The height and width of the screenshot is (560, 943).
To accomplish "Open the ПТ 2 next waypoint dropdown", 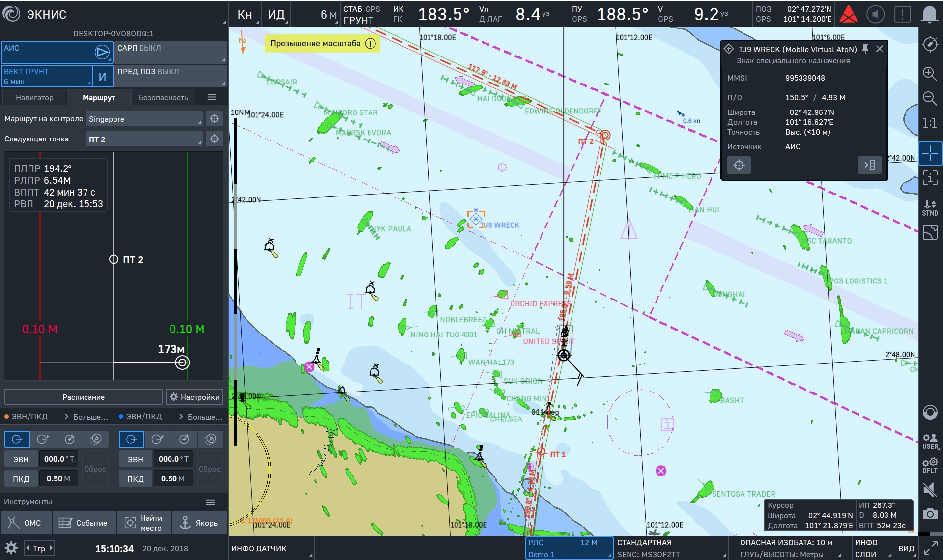I will 144,139.
